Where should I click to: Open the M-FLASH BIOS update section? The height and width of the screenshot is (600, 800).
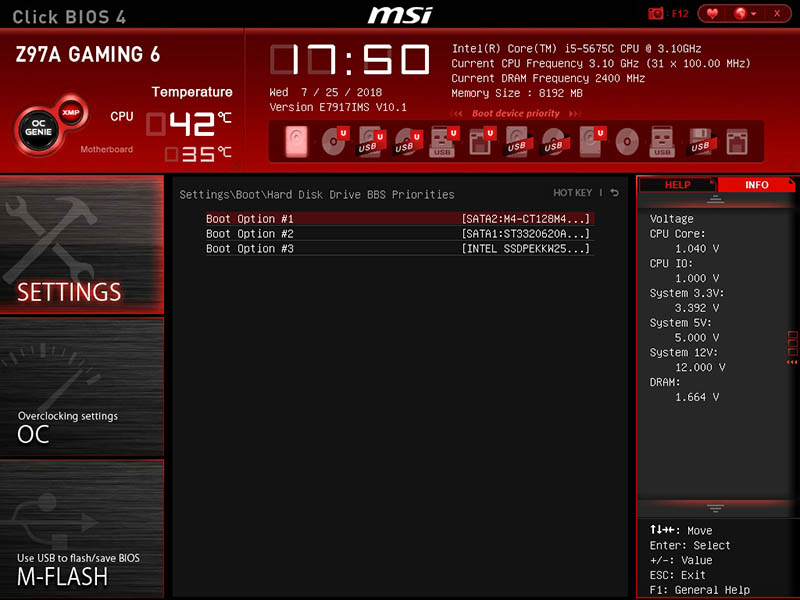pos(82,529)
